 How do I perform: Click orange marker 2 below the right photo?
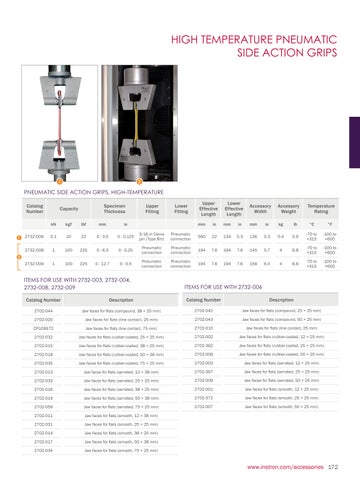pyautogui.click(x=139, y=182)
